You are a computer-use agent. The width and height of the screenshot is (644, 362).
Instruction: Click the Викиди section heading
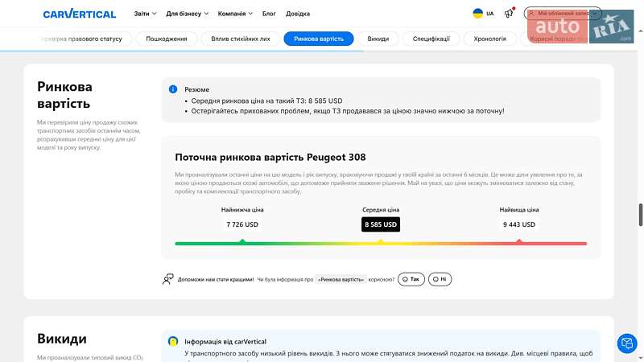(62, 339)
